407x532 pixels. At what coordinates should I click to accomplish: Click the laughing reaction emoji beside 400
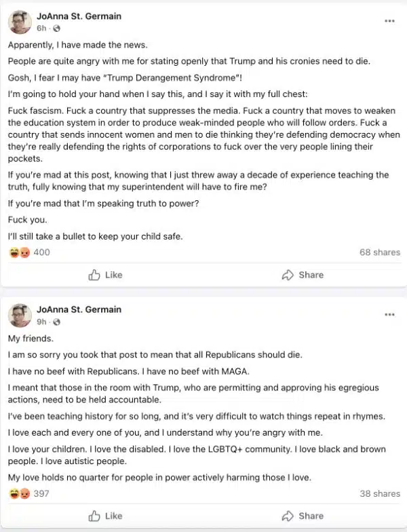coord(14,252)
